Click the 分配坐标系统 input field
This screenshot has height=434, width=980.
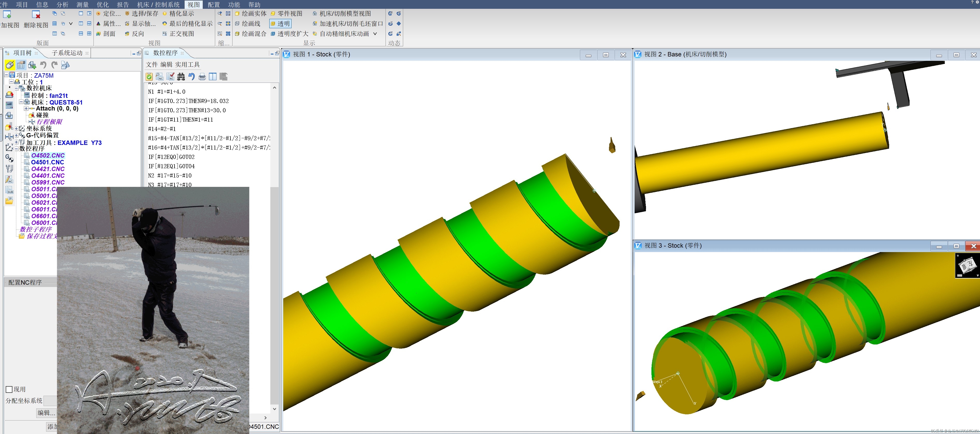pos(50,401)
